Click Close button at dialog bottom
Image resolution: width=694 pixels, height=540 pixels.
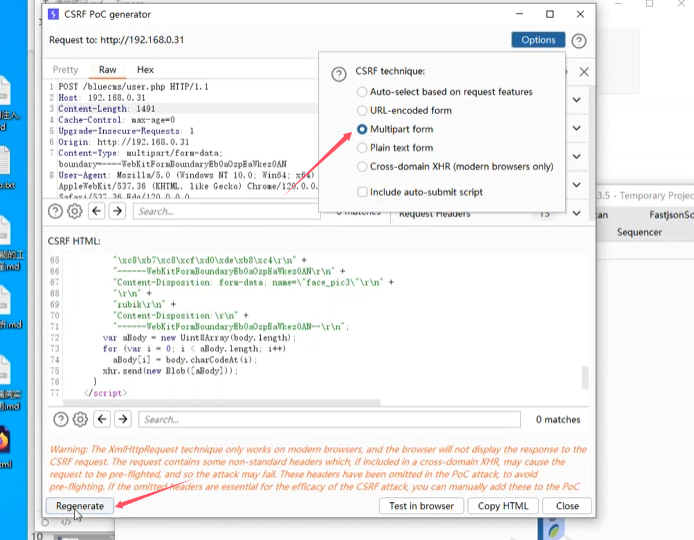pyautogui.click(x=567, y=506)
